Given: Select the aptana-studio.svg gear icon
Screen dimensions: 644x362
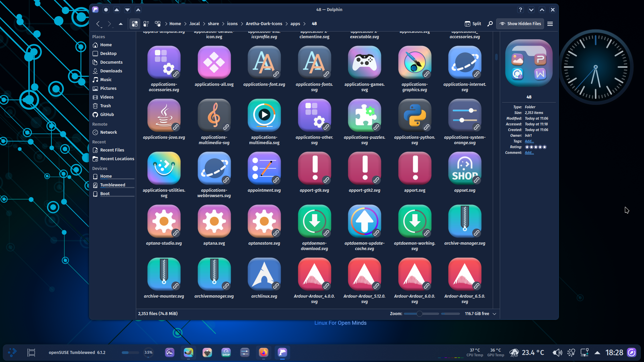Looking at the screenshot, I should pyautogui.click(x=164, y=221).
